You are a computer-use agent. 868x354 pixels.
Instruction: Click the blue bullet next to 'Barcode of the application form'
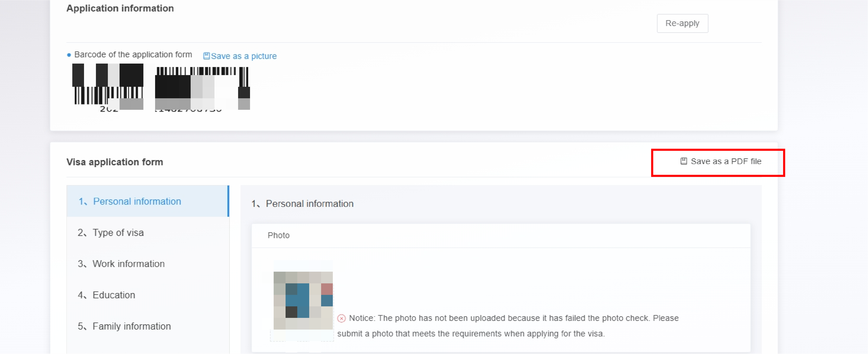pyautogui.click(x=69, y=55)
